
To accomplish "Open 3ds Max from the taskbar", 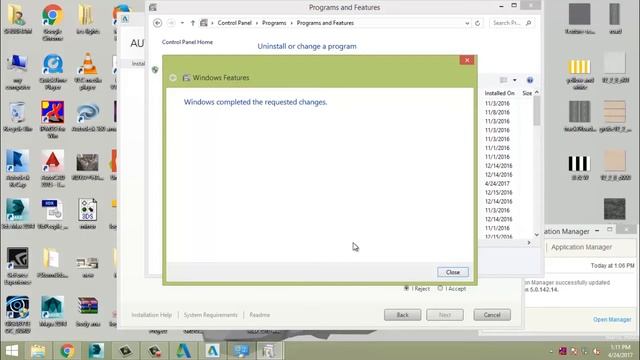I will point(96,351).
